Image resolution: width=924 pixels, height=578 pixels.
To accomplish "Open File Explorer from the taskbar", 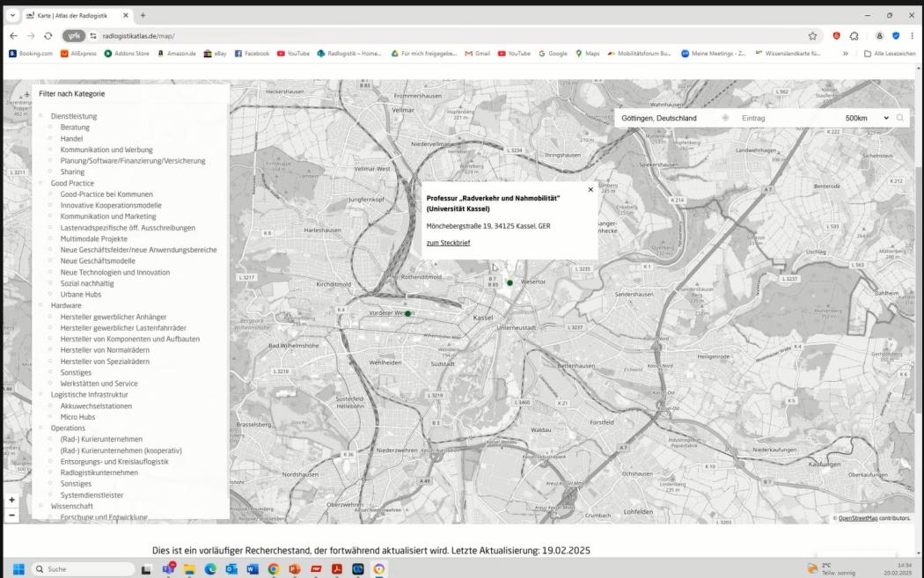I will click(x=189, y=568).
